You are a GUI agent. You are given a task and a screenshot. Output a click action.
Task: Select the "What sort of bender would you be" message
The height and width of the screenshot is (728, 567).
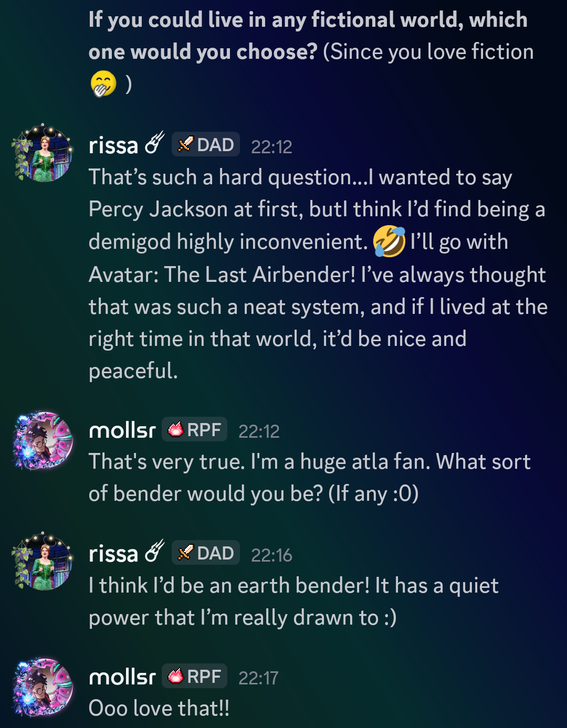309,478
